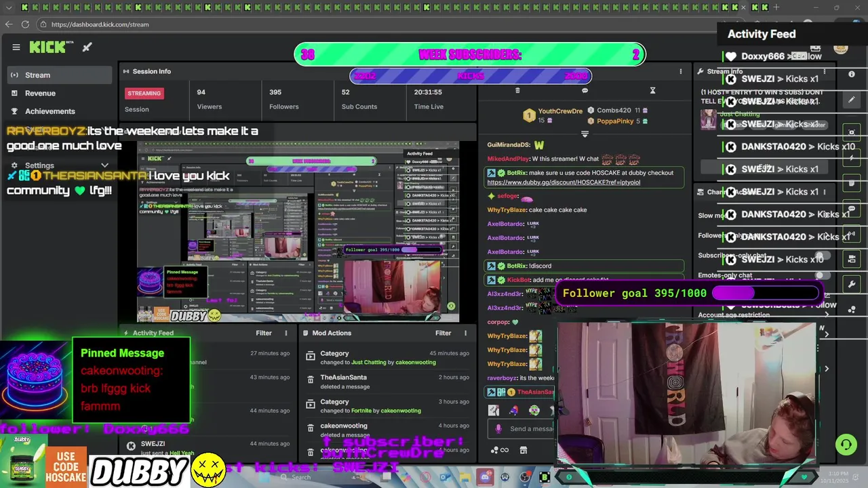Screen dimensions: 868x488
Task: Click the info icon in right toolbar
Action: (x=852, y=74)
